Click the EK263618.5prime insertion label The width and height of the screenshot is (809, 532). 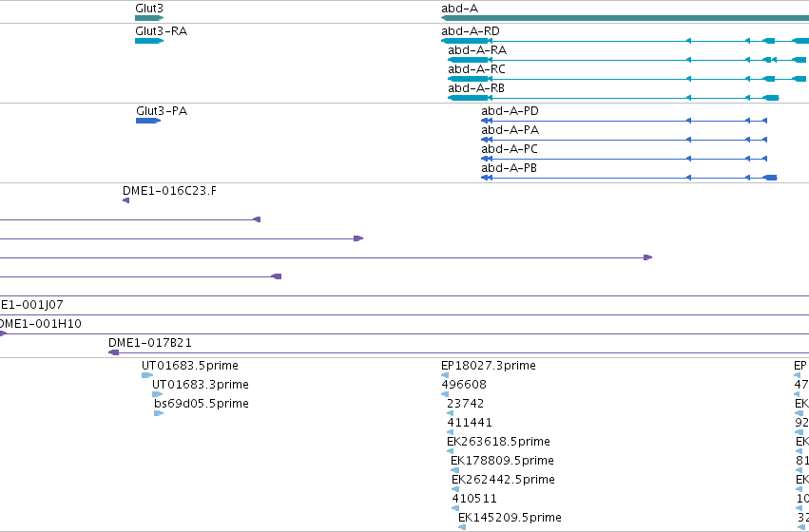(x=498, y=442)
